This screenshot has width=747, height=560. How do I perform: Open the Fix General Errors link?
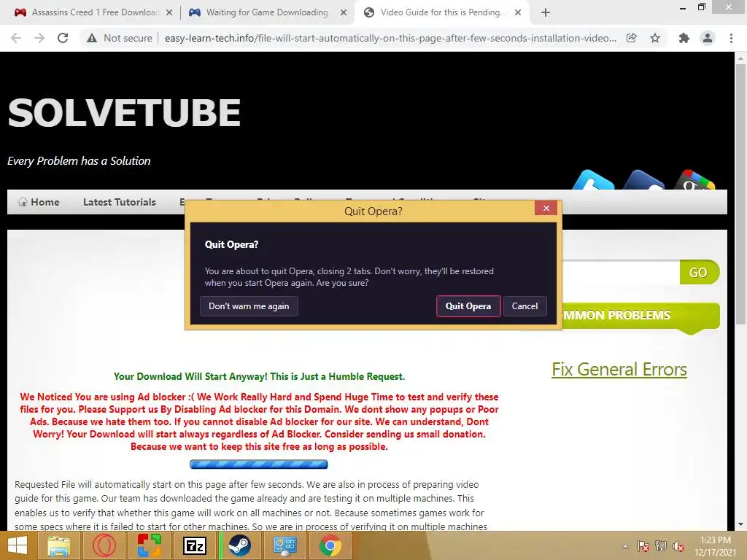coord(619,370)
